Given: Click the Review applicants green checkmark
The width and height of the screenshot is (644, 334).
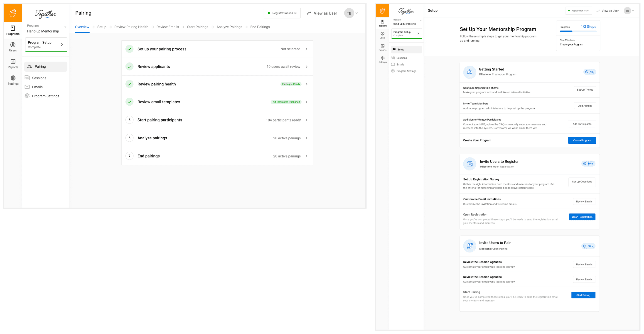Looking at the screenshot, I should [129, 66].
